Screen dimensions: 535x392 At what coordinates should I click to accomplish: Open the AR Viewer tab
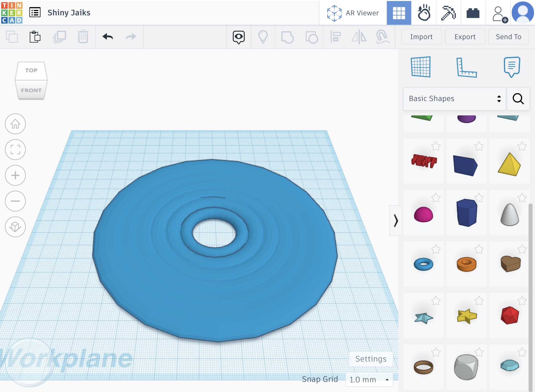click(353, 13)
